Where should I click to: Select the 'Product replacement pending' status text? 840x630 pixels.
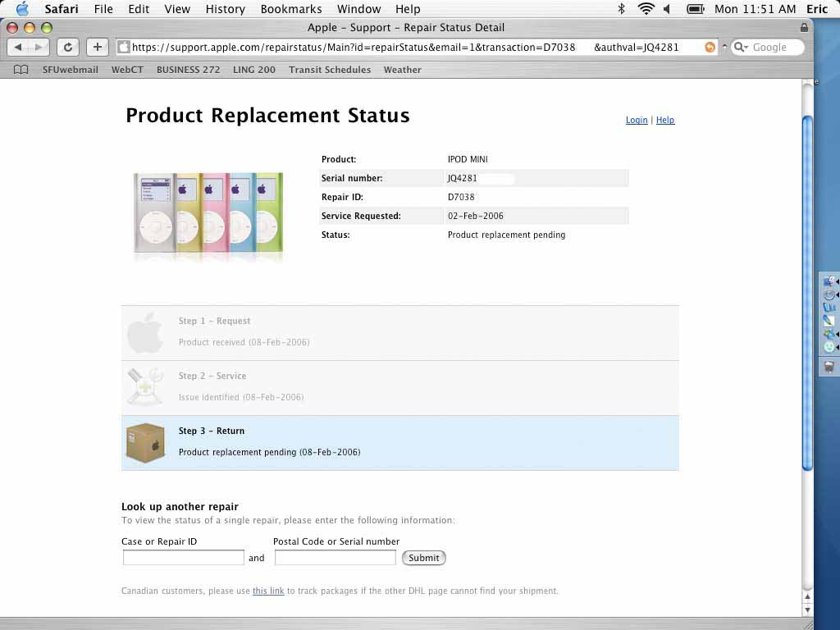click(506, 235)
